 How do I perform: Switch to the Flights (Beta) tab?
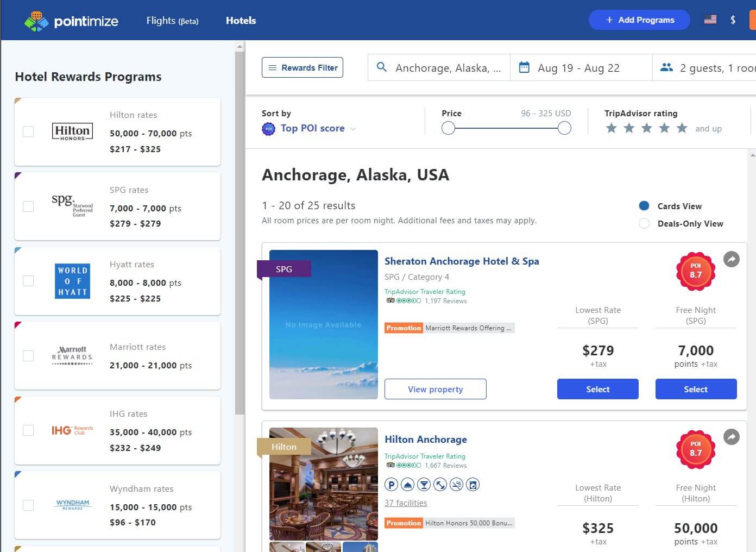click(x=172, y=21)
